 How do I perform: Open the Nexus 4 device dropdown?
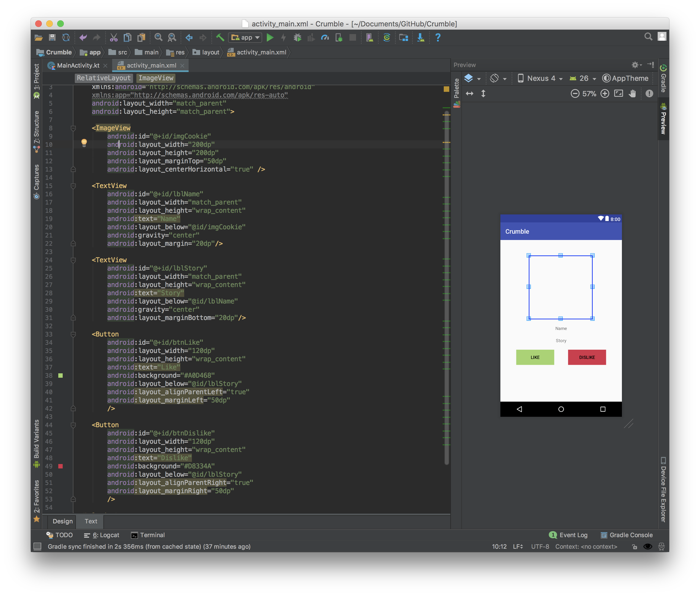point(540,78)
